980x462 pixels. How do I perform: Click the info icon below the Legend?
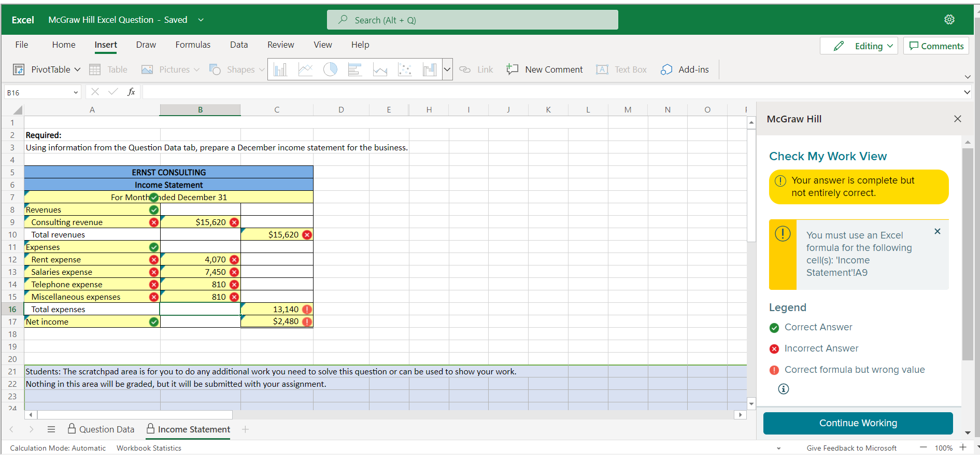pyautogui.click(x=784, y=389)
